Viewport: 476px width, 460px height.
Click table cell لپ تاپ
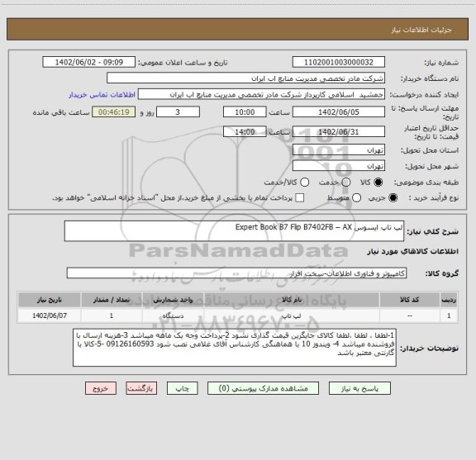[x=292, y=315]
